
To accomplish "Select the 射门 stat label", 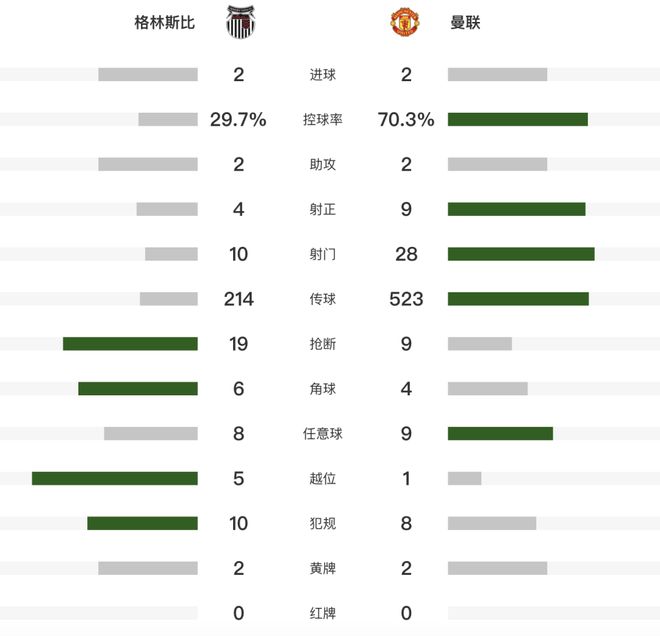I will click(322, 254).
